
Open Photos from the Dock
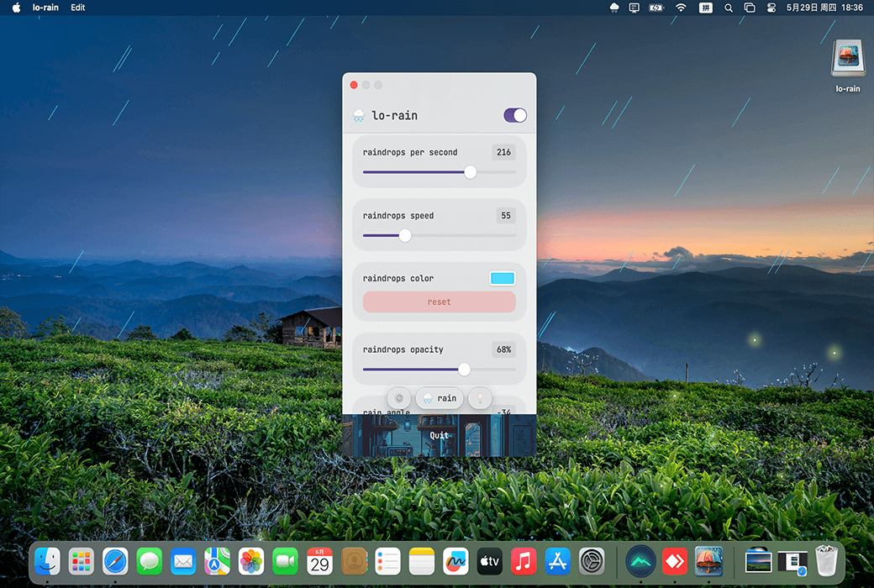pos(251,561)
